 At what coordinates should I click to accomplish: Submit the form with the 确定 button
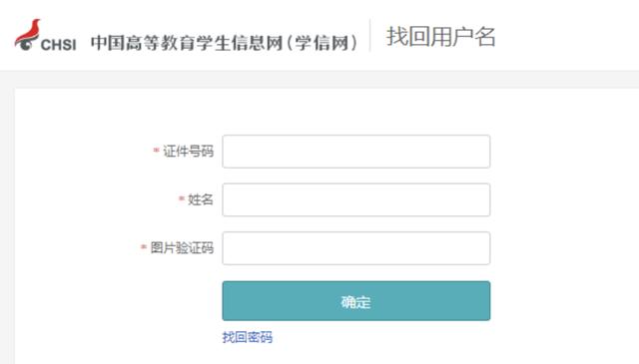click(x=356, y=301)
